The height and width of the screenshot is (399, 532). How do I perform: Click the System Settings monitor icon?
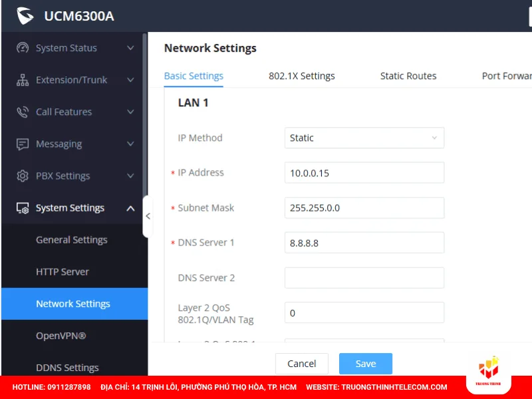pos(23,208)
